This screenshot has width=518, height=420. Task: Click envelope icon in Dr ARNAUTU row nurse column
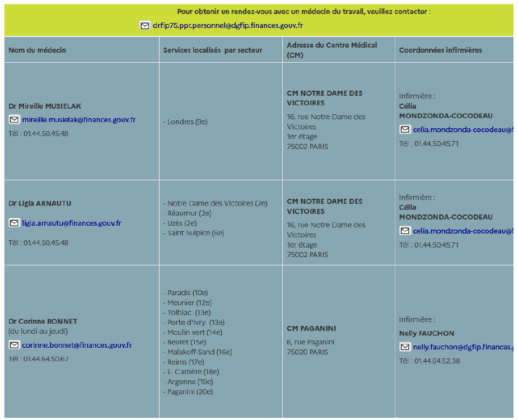(405, 231)
